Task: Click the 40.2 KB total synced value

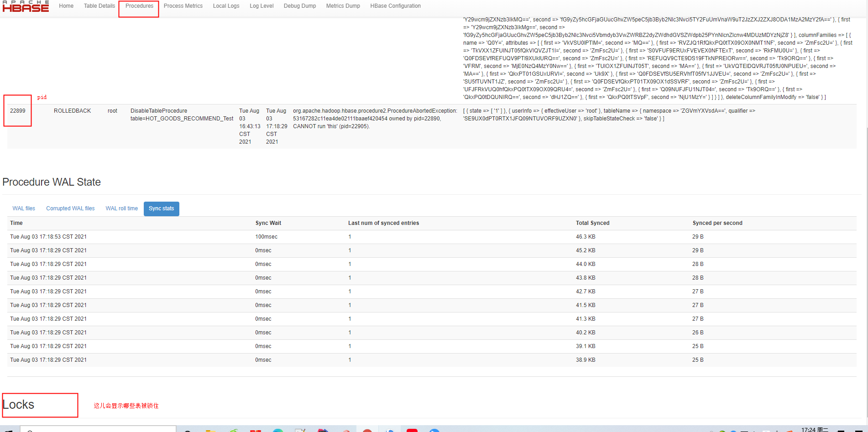Action: pyautogui.click(x=586, y=333)
